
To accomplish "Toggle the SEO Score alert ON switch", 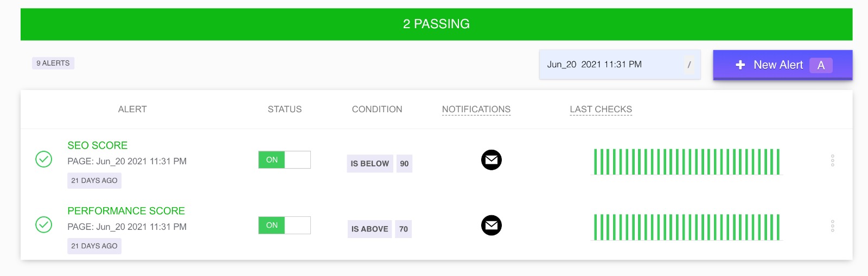I will [284, 160].
